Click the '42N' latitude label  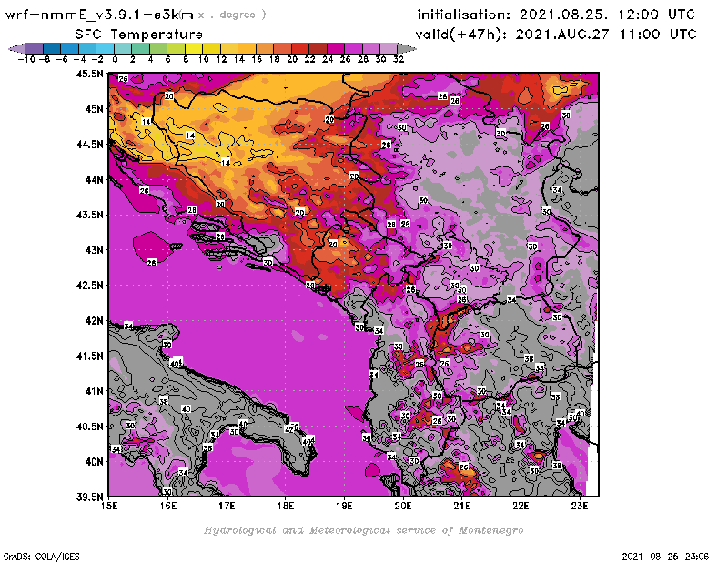tap(94, 321)
